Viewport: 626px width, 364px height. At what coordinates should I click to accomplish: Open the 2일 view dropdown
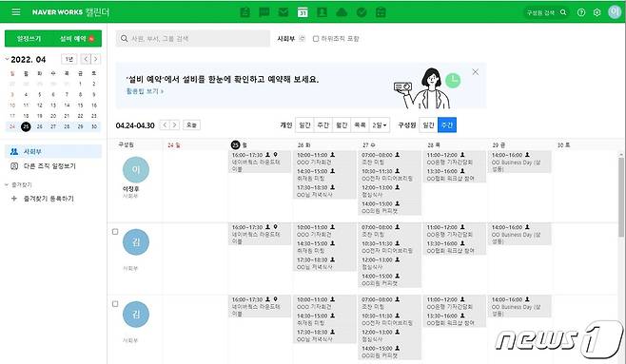coord(380,125)
